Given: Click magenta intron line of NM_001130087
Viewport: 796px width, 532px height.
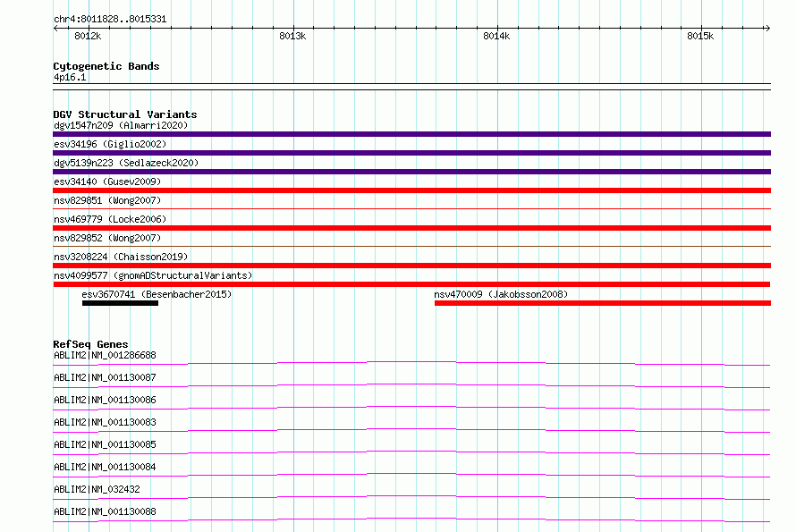Looking at the screenshot, I should 411,385.
